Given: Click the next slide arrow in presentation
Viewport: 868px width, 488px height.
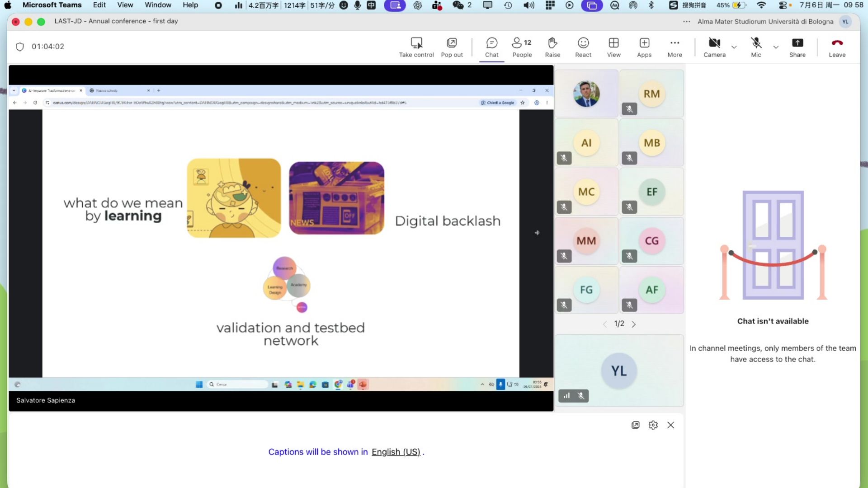Looking at the screenshot, I should (x=537, y=233).
